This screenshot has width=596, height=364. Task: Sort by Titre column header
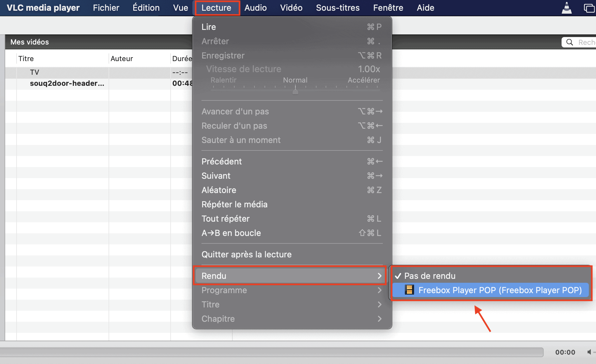(x=62, y=59)
